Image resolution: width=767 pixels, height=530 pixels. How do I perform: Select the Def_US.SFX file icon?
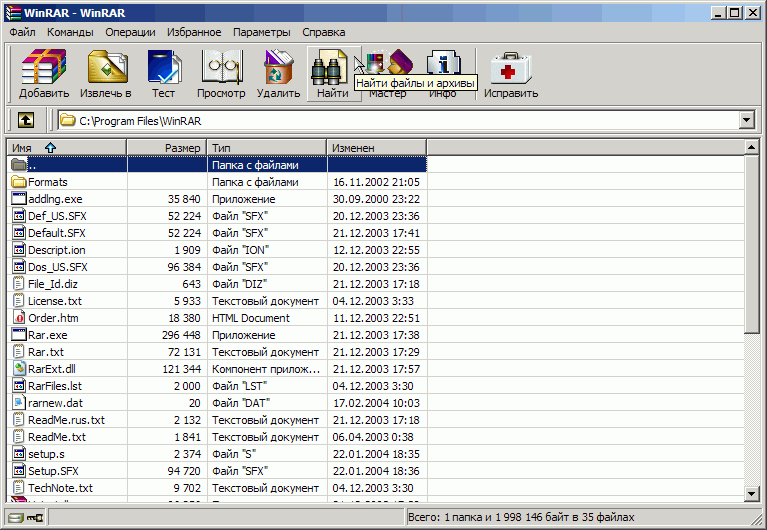pyautogui.click(x=19, y=216)
